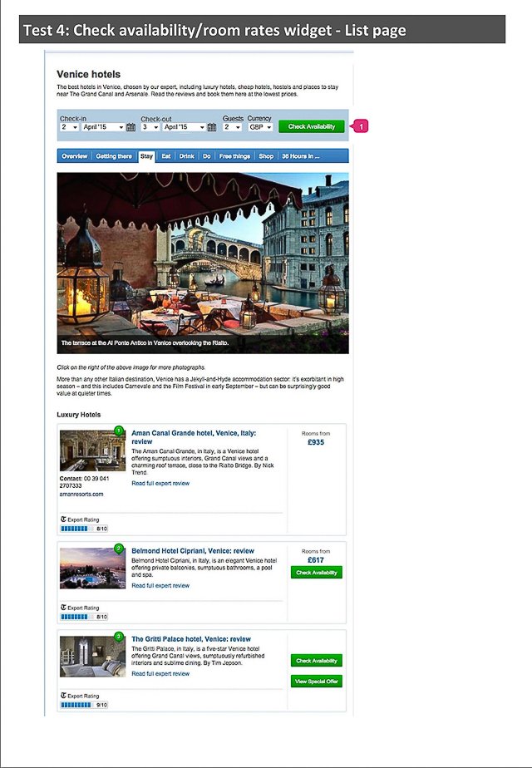Click green number 3 badge on Gritti photo
Image resolution: width=532 pixels, height=768 pixels.
point(118,637)
